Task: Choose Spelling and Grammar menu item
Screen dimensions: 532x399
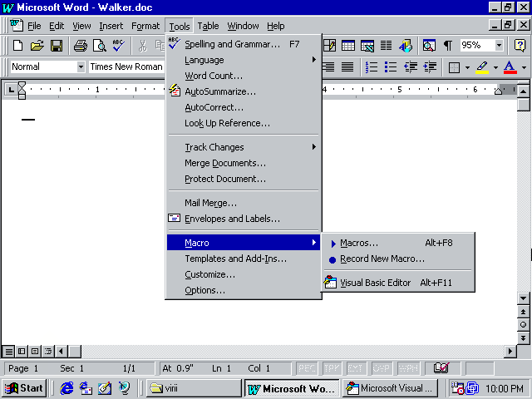Action: tap(244, 44)
